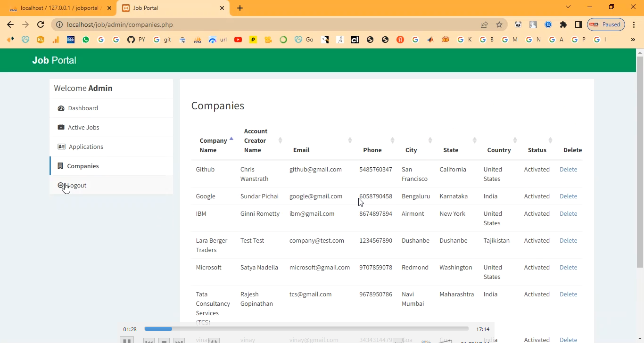The width and height of the screenshot is (644, 343).
Task: Click the Dashboard gauge icon in sidebar
Action: (61, 108)
